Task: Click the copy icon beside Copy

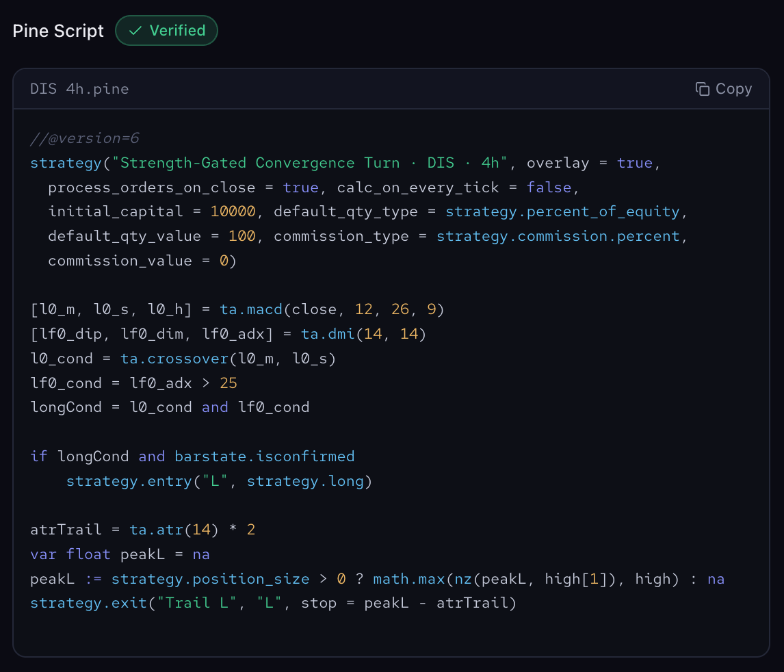Action: click(x=703, y=89)
